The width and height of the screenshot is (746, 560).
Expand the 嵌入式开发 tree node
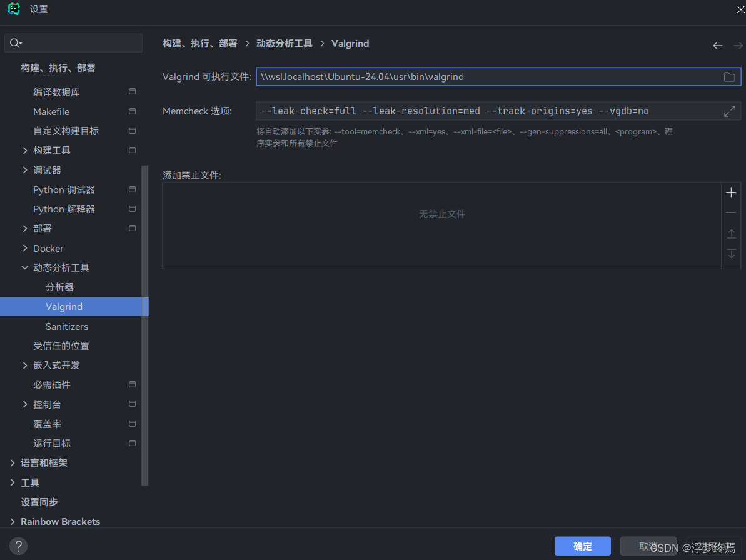click(25, 365)
